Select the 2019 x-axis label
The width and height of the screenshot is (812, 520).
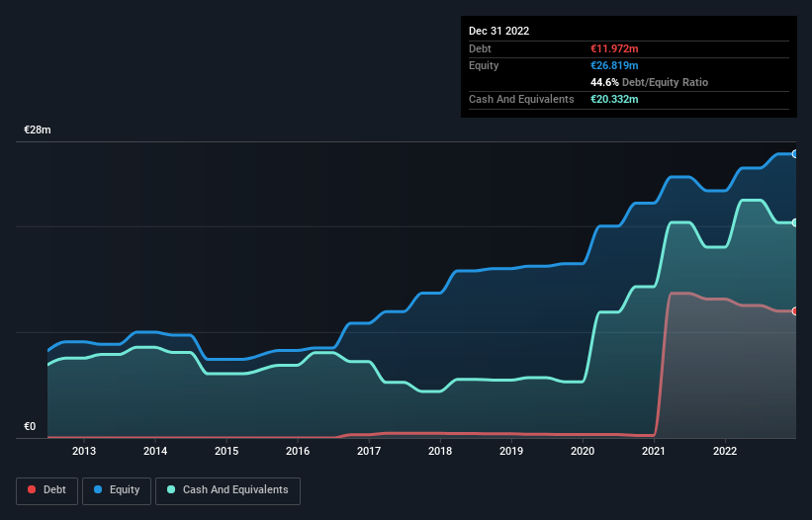point(511,451)
